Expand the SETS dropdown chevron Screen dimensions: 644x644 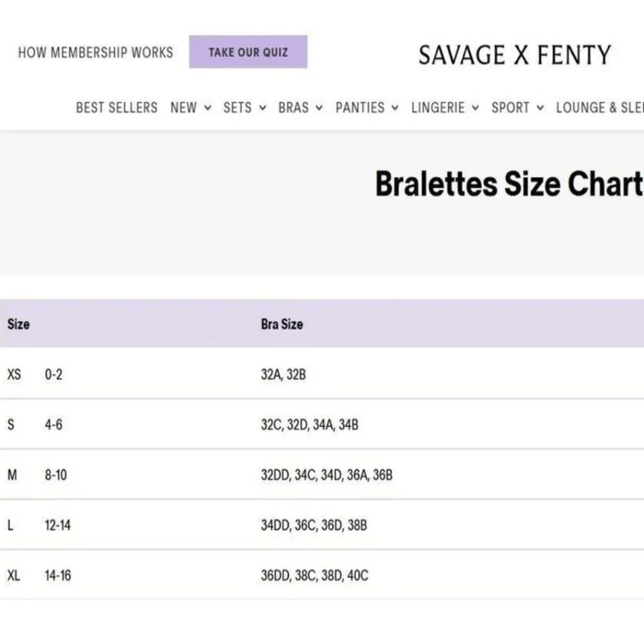[x=263, y=108]
